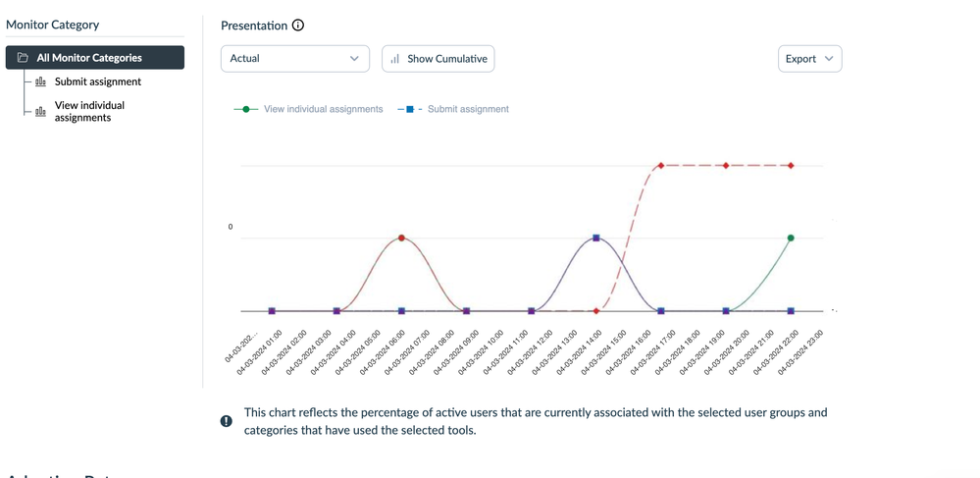Click baseline square point at 17:00
980x478 pixels.
click(661, 311)
